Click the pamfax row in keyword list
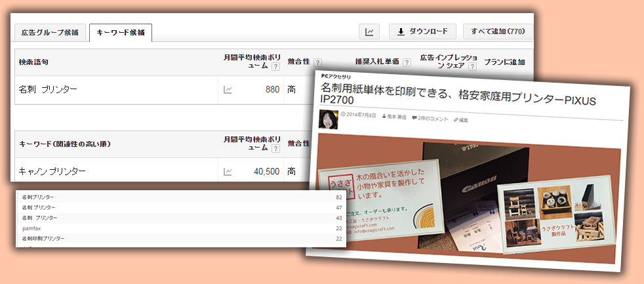This screenshot has width=644, height=284. (x=181, y=228)
